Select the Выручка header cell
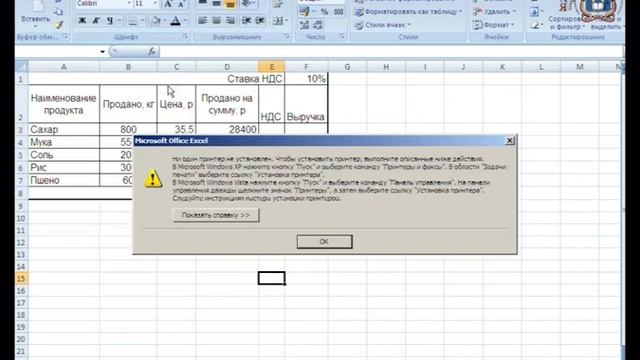 click(306, 104)
